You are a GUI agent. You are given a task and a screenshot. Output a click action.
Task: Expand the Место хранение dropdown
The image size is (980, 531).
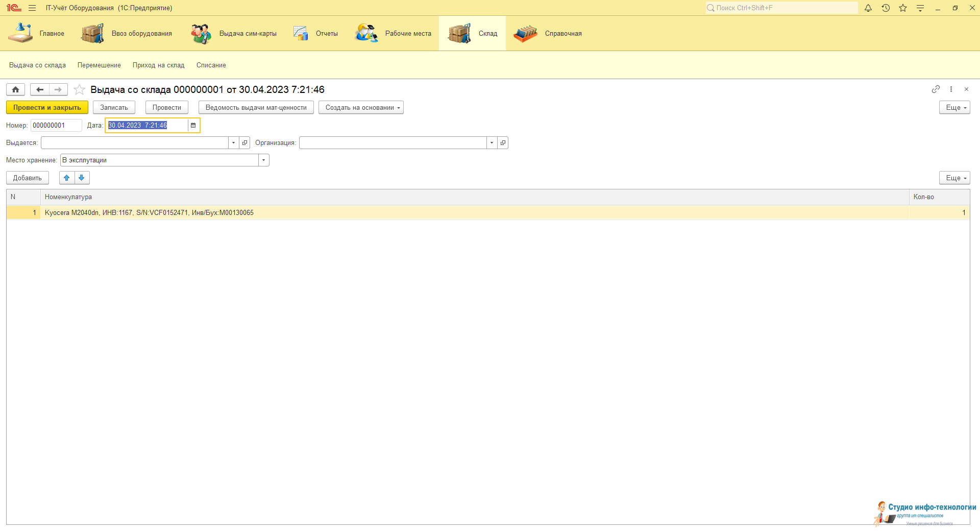point(264,160)
